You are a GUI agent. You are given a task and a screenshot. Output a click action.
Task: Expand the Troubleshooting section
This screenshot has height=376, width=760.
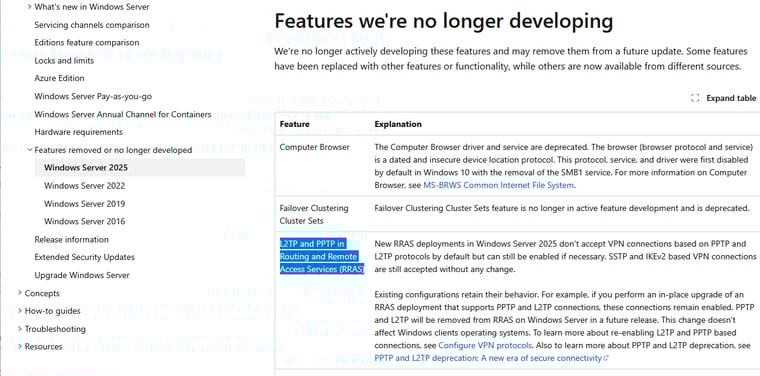click(x=20, y=329)
